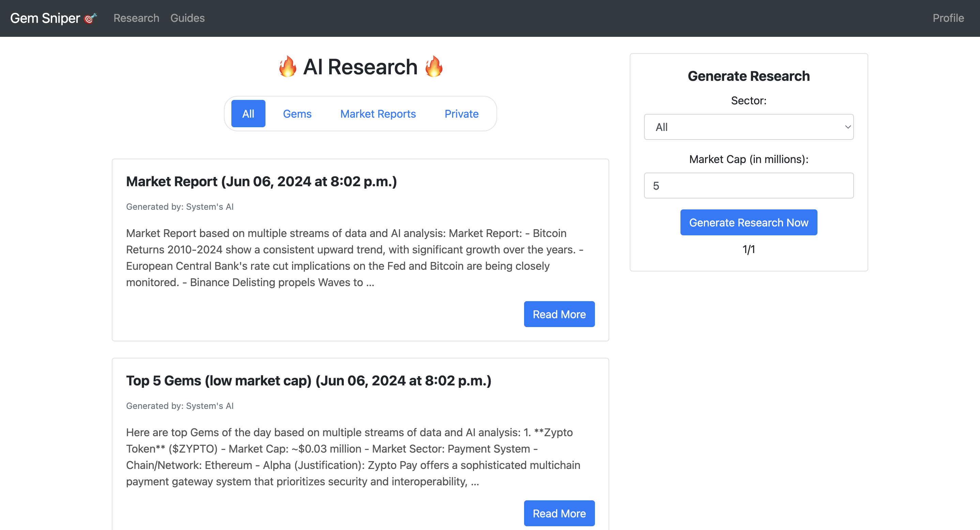Click the Market Report Jun 06 title

pos(261,182)
